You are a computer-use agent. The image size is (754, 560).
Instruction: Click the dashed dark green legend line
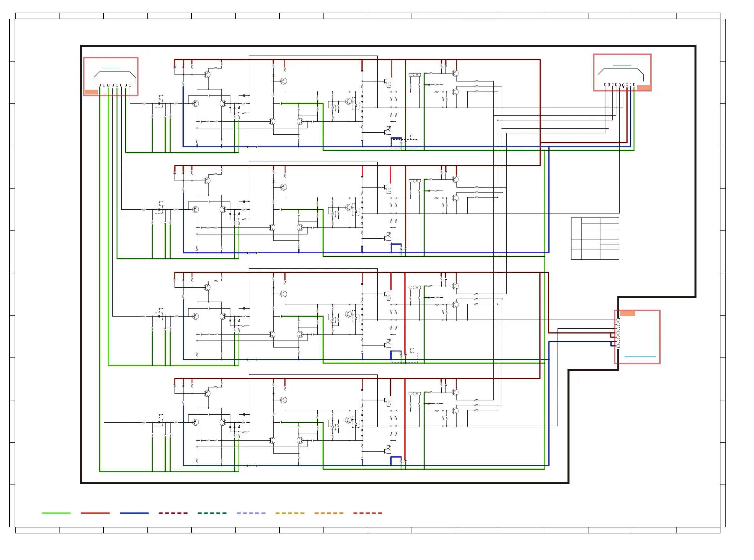click(x=212, y=513)
